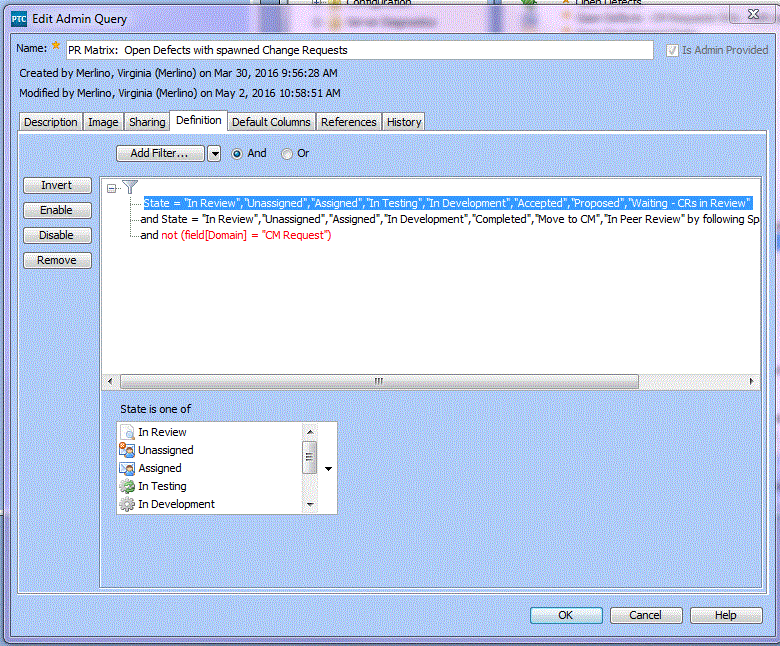
Task: Open the Default Columns tab
Action: 271,122
